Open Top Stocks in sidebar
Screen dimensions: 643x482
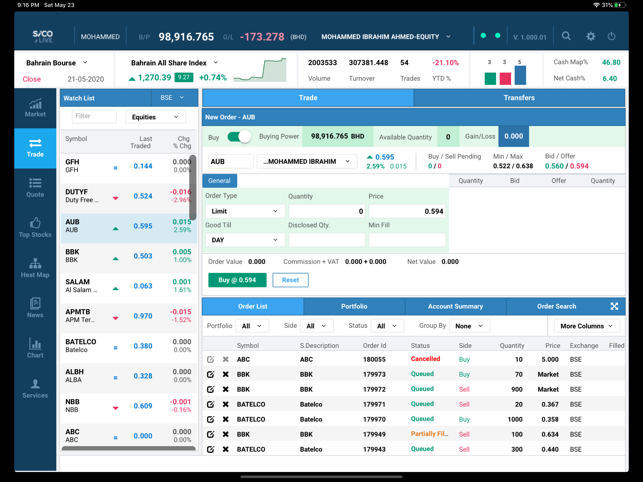point(35,228)
